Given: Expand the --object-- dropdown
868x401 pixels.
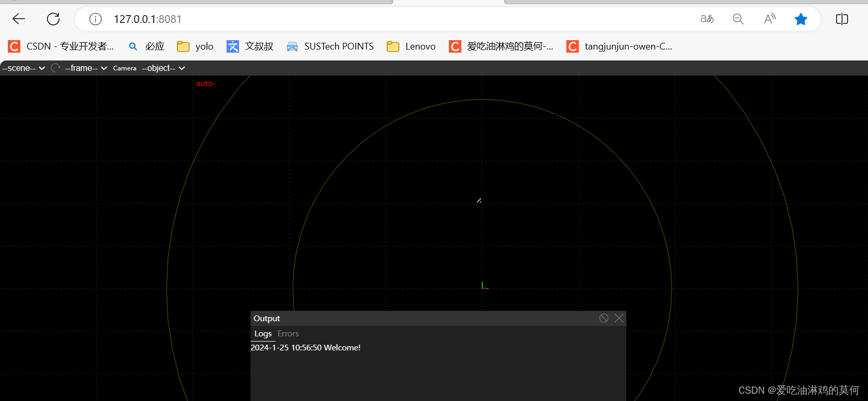Looking at the screenshot, I should tap(163, 68).
